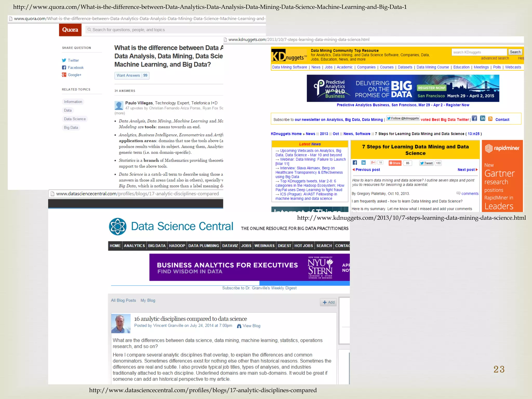Click the LinkedIn icon beside Contact on KDnuggets
Image resolution: width=532 pixels, height=399 pixels.
(482, 118)
